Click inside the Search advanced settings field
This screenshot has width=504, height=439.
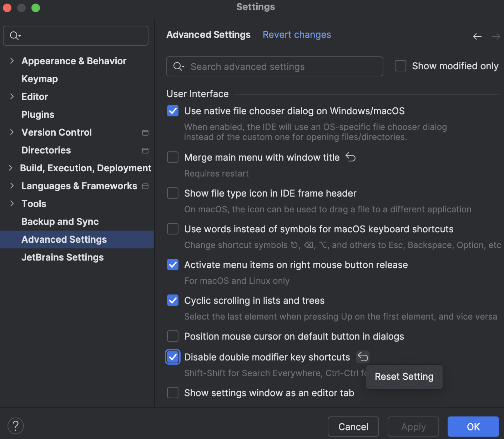click(275, 66)
